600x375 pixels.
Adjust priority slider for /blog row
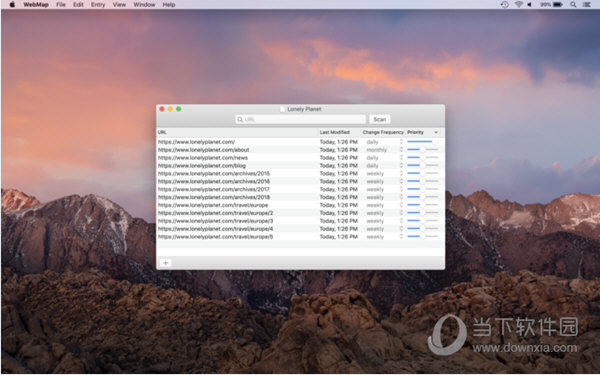coord(422,165)
